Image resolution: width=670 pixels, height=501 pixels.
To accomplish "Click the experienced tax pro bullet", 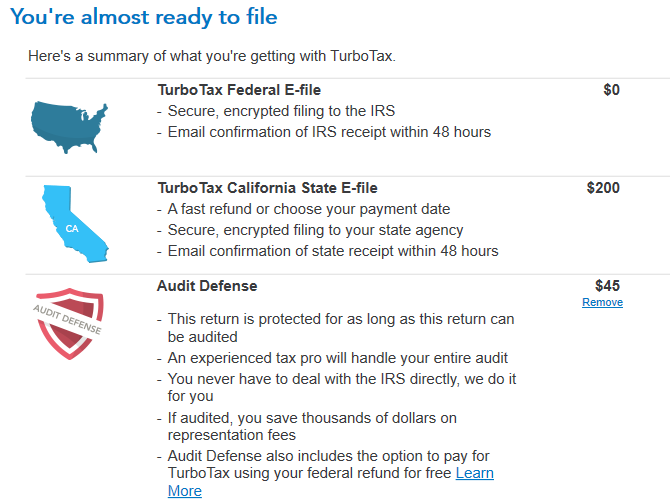I will coord(337,358).
